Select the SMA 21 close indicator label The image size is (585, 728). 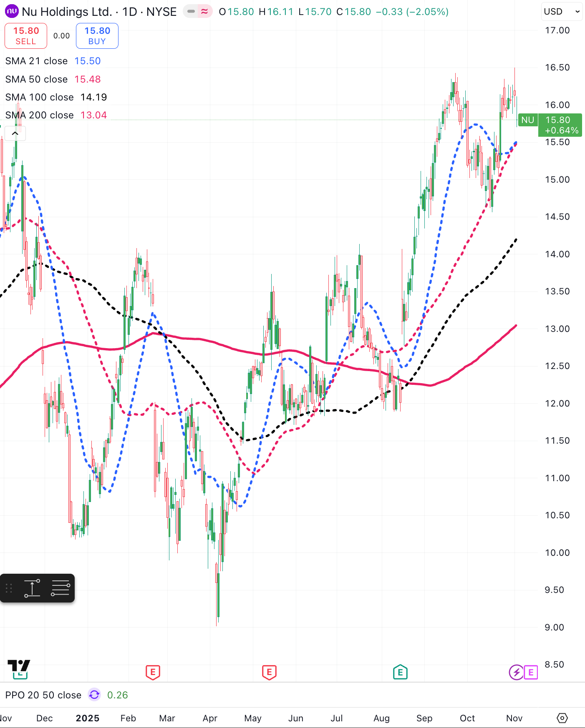pyautogui.click(x=36, y=61)
